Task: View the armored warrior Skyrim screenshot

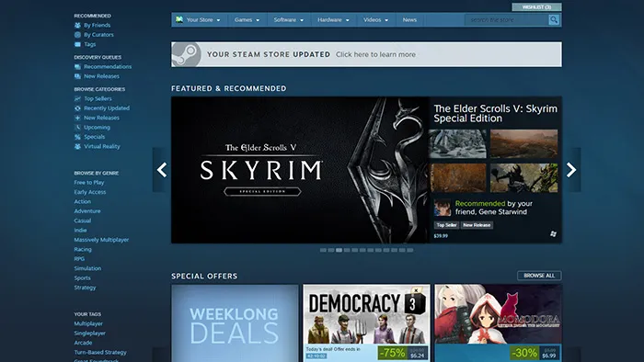Action: 524,177
